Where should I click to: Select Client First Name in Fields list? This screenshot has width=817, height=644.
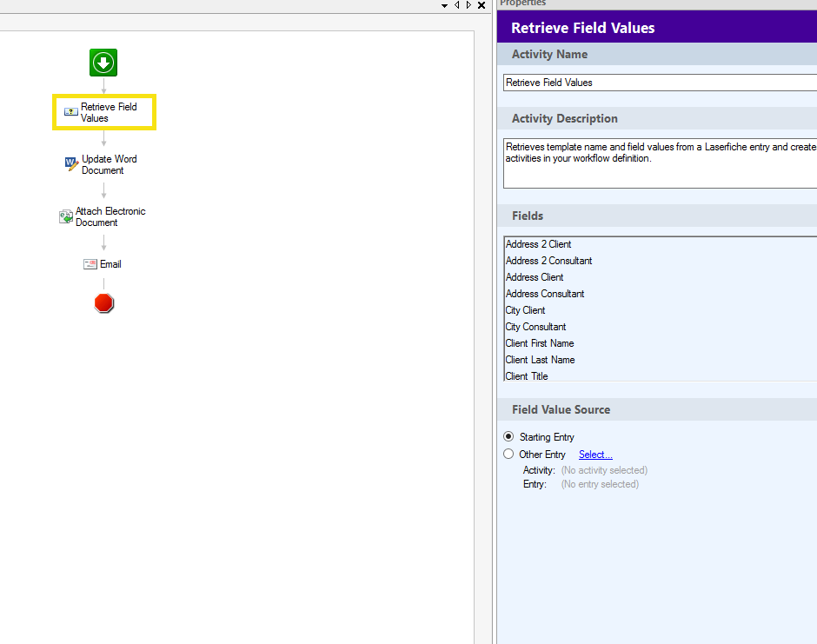pyautogui.click(x=540, y=343)
